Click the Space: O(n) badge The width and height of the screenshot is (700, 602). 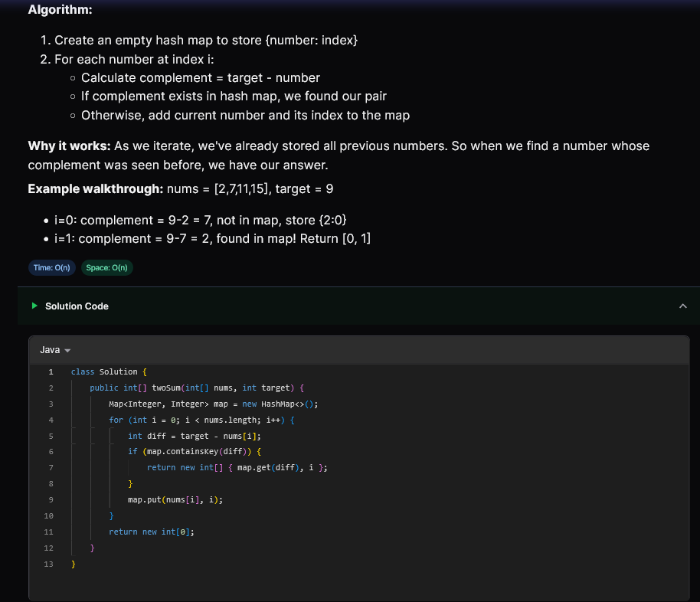tap(106, 268)
